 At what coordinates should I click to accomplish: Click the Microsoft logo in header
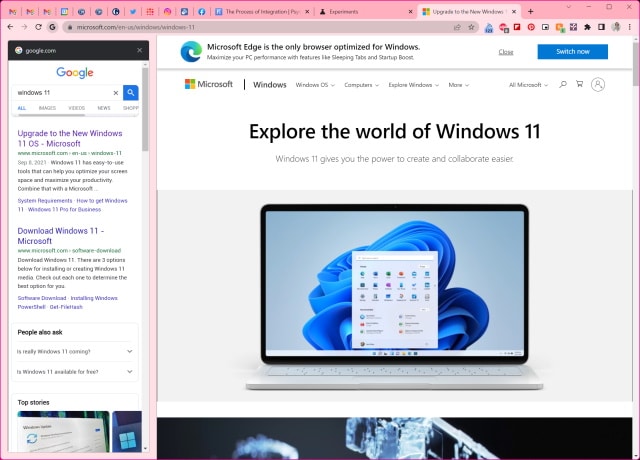coord(209,85)
